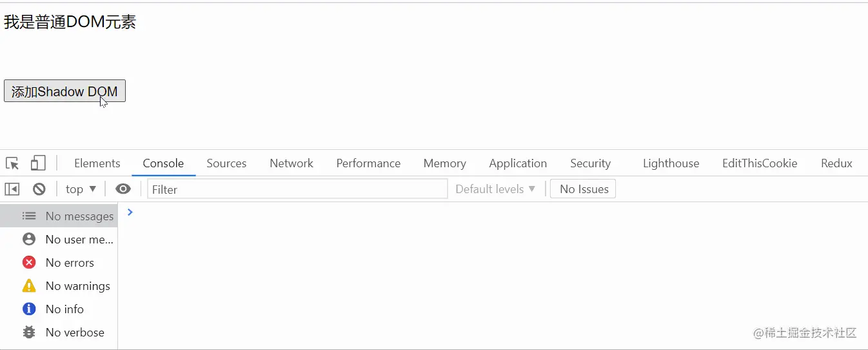Focus the console Filter input field
Image resolution: width=868 pixels, height=350 pixels.
pos(297,189)
